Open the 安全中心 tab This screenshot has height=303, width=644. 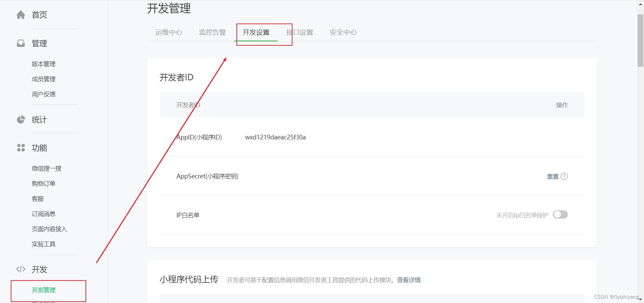pyautogui.click(x=343, y=32)
